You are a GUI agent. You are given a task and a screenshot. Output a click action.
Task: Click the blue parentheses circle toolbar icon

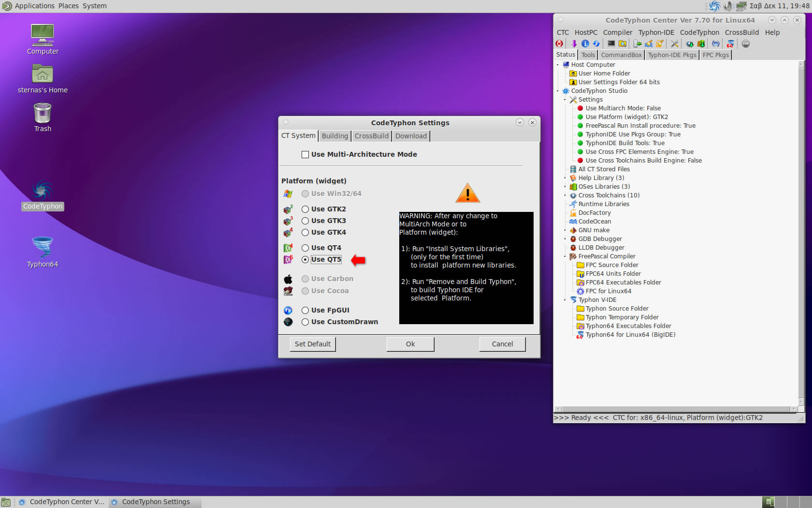716,44
